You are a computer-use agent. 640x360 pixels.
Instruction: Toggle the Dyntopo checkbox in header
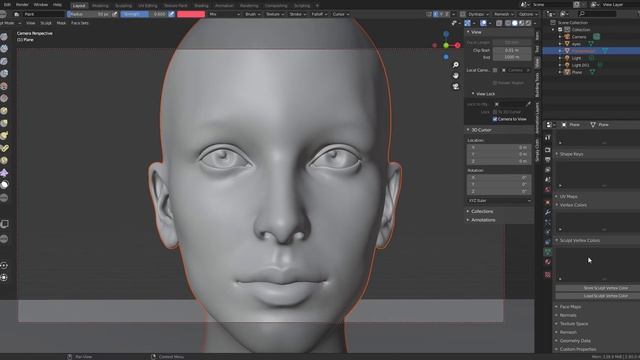pyautogui.click(x=462, y=14)
